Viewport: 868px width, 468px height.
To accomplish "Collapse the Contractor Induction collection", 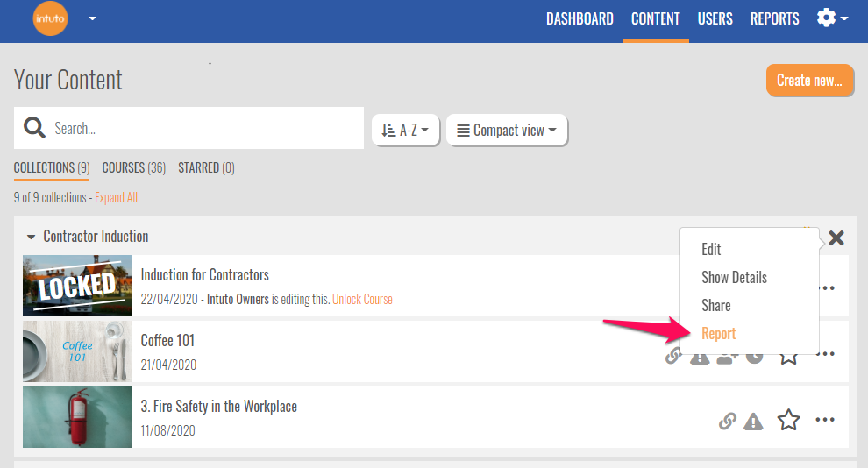I will tap(32, 237).
